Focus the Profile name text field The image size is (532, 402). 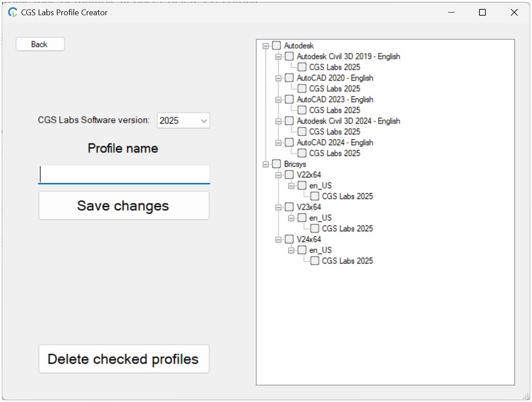pos(124,174)
